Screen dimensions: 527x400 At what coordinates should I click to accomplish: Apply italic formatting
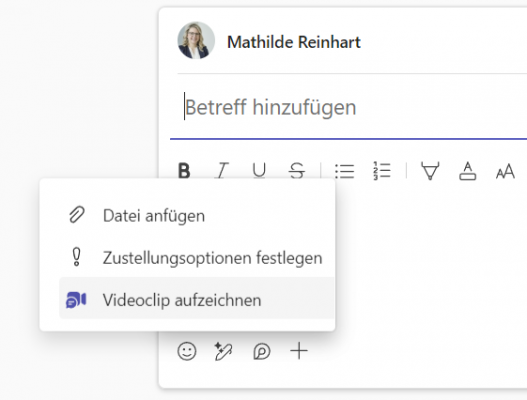pyautogui.click(x=221, y=171)
